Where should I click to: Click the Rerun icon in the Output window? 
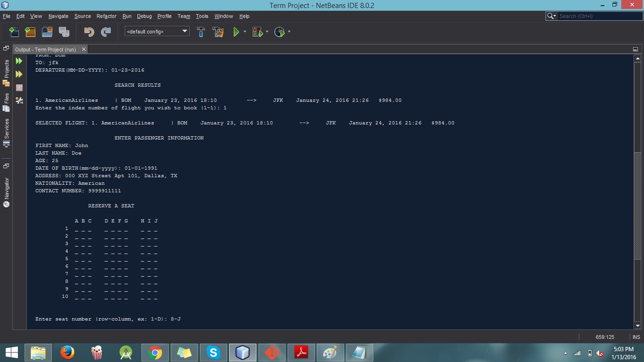click(19, 61)
